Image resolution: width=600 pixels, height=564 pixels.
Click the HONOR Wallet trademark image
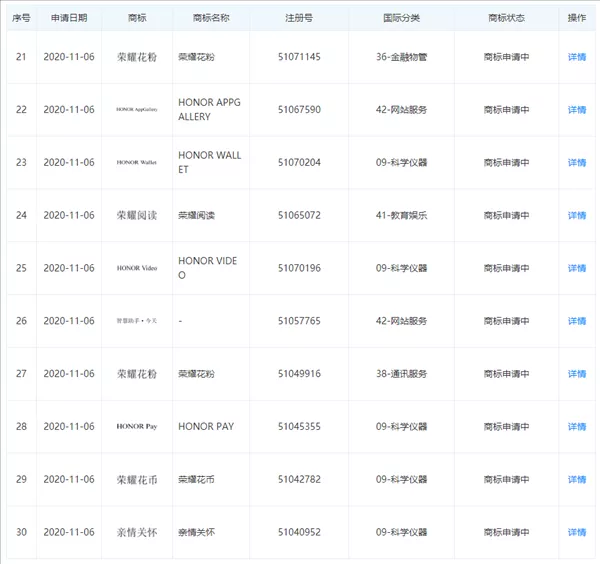point(137,162)
